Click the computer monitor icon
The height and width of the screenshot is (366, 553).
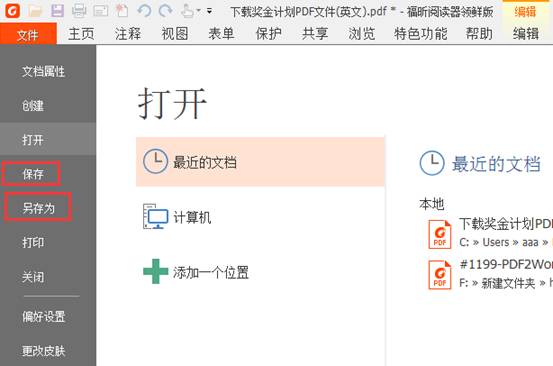point(155,216)
